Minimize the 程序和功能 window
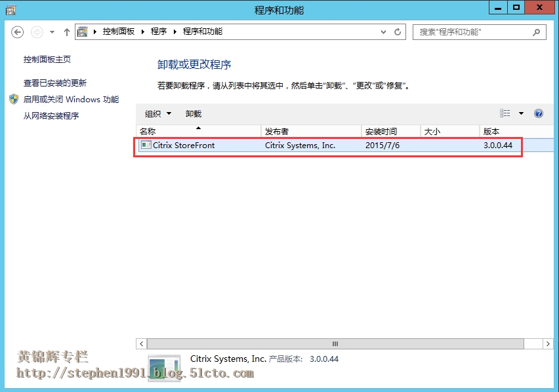This screenshot has width=559, height=392. pyautogui.click(x=498, y=7)
